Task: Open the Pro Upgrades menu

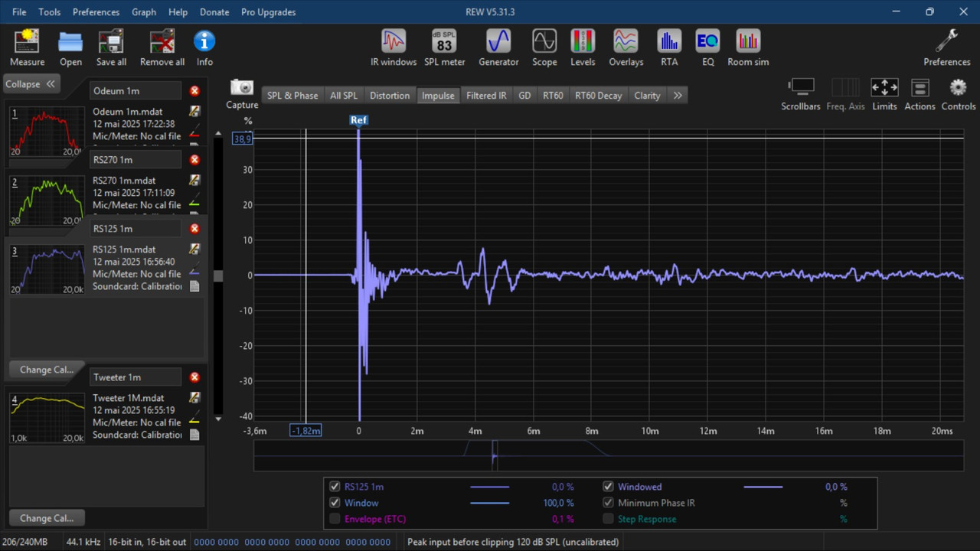Action: (x=268, y=12)
